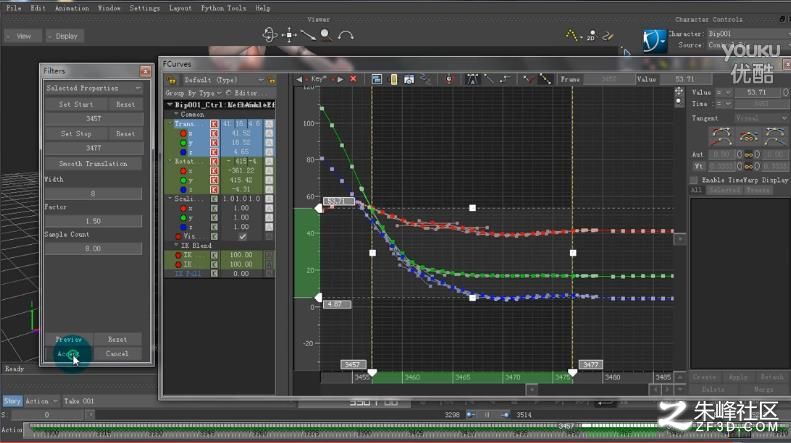Image resolution: width=791 pixels, height=443 pixels.
Task: Toggle key K box on Translation x channel
Action: (x=214, y=134)
